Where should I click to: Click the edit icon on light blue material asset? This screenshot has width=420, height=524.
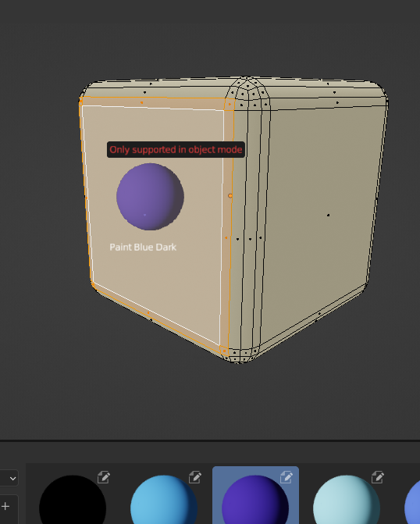click(x=195, y=477)
